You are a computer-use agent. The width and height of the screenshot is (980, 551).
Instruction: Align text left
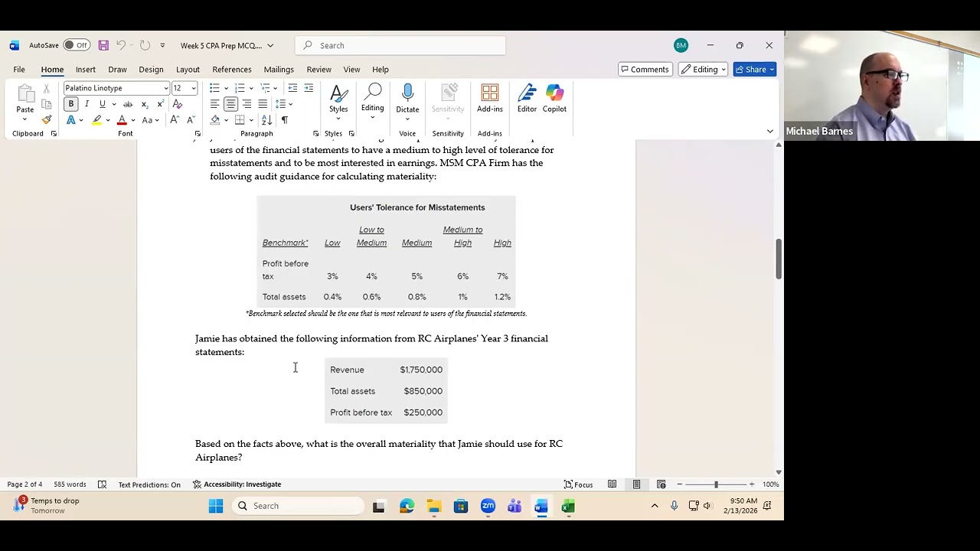coord(214,104)
